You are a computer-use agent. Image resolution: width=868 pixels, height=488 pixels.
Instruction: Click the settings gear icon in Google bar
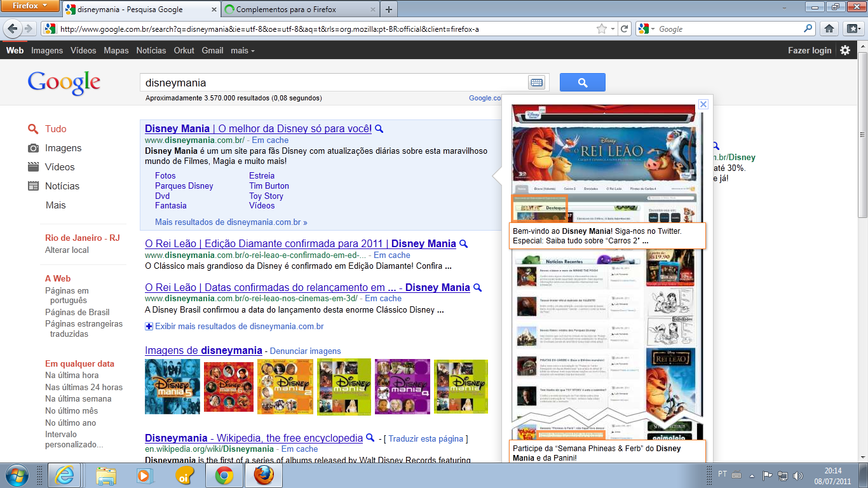click(x=845, y=50)
